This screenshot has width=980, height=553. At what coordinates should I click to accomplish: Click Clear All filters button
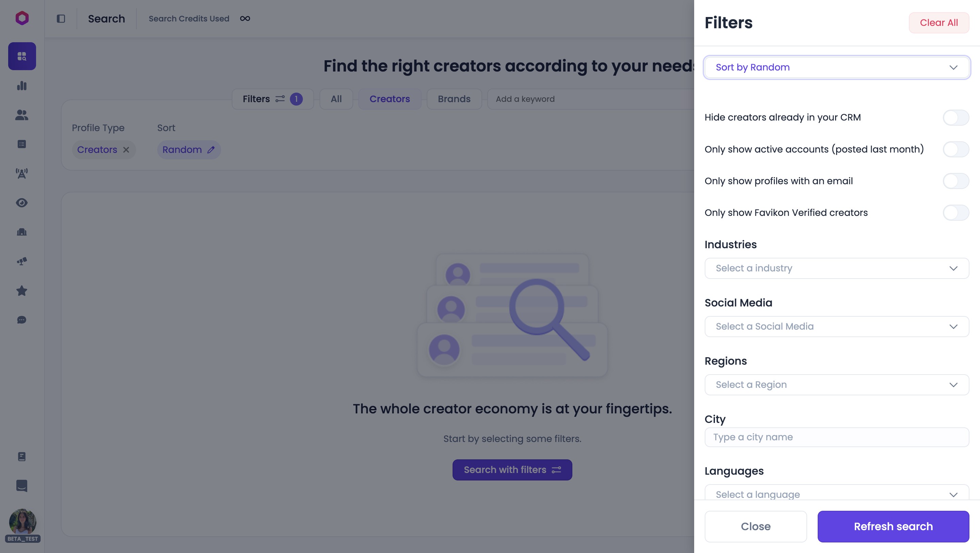(939, 23)
